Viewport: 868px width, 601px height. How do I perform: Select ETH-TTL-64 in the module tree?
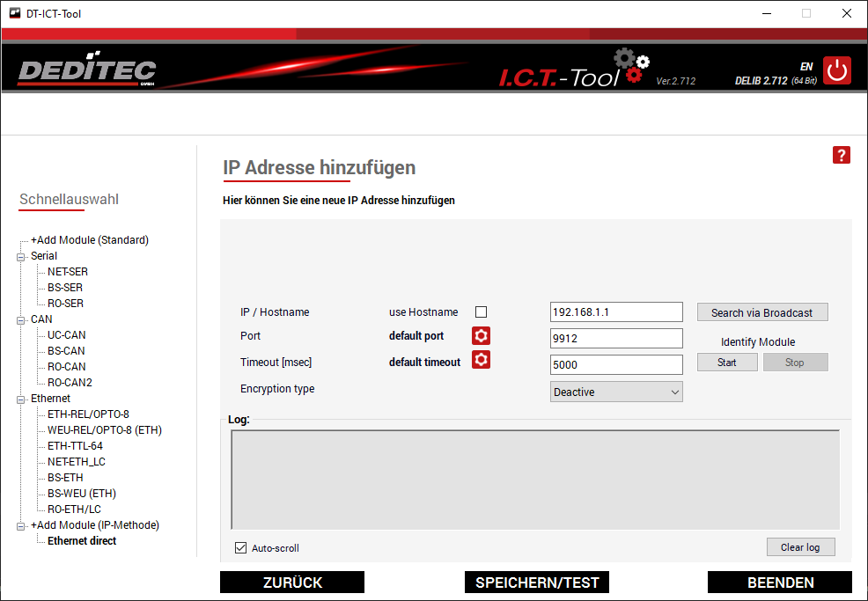coord(75,446)
